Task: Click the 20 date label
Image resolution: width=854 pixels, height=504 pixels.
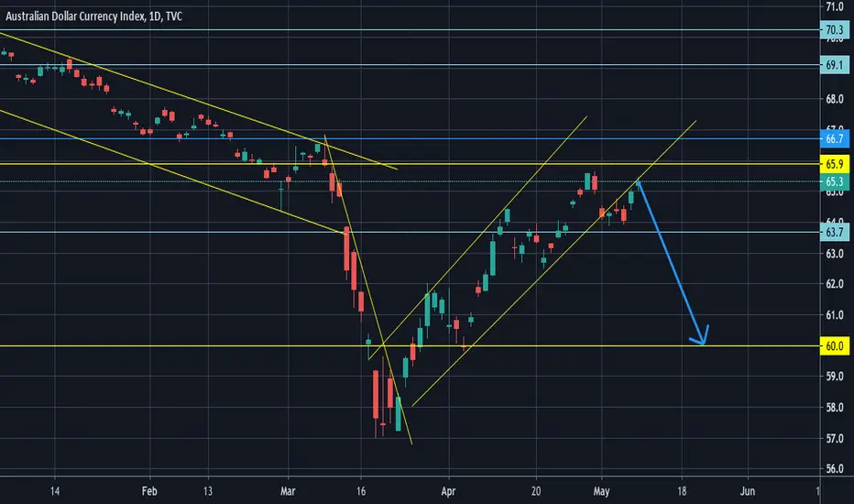Action: [x=536, y=491]
